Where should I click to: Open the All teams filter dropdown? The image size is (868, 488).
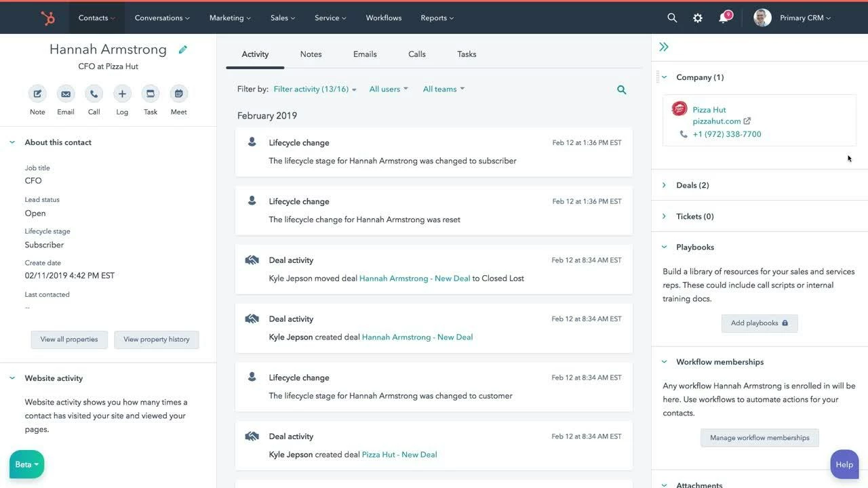pos(443,89)
